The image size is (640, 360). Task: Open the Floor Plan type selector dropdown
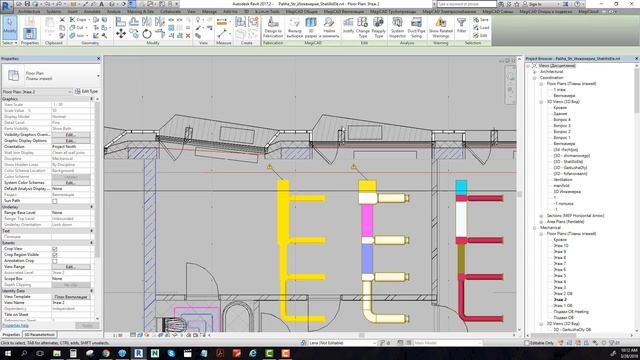[98, 76]
